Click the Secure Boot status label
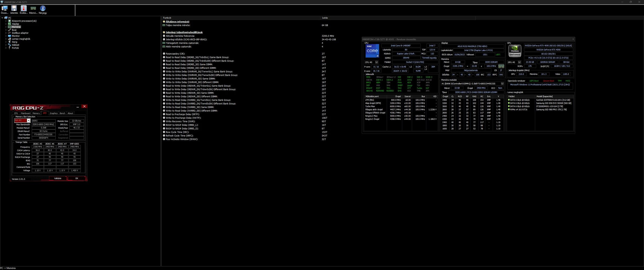Viewport: 644px width, 270px height. [548, 81]
